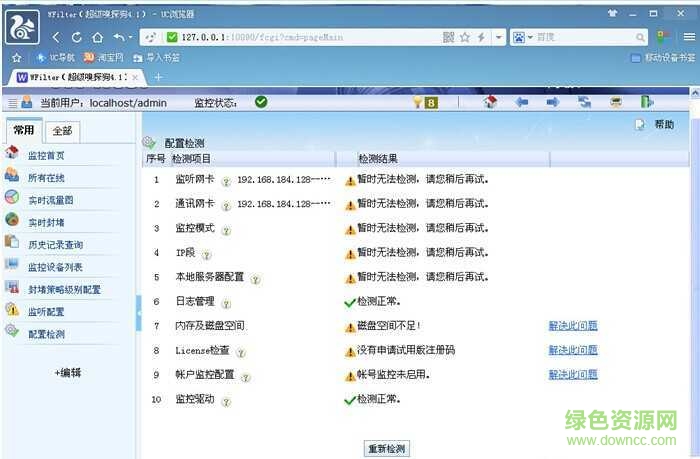Viewport: 700px width, 459px height.
Task: Click help icon beside IP段
Action: (206, 255)
